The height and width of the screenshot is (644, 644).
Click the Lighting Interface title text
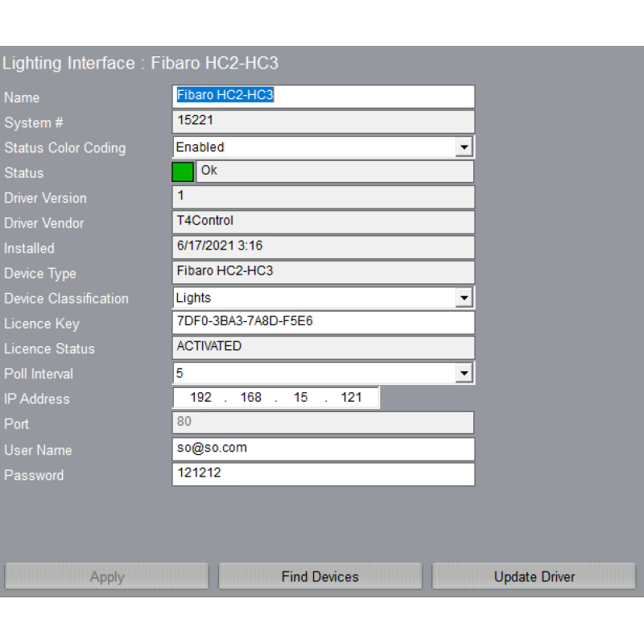(140, 64)
